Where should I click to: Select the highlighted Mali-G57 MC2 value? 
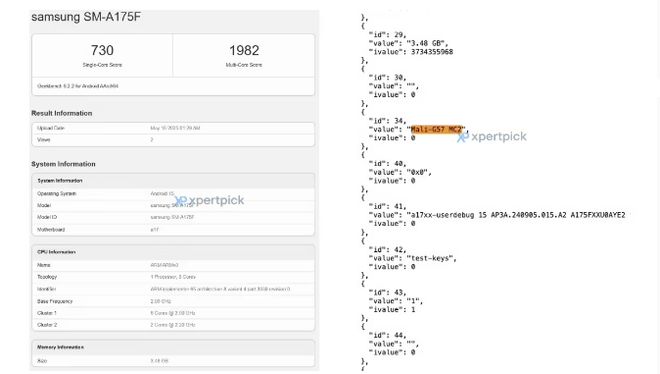[437, 129]
